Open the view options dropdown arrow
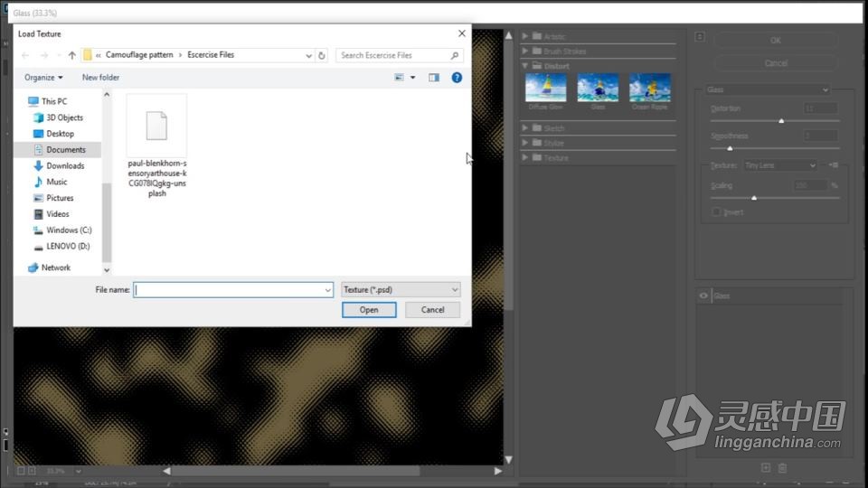Screen dimensions: 868x488 click(x=413, y=78)
